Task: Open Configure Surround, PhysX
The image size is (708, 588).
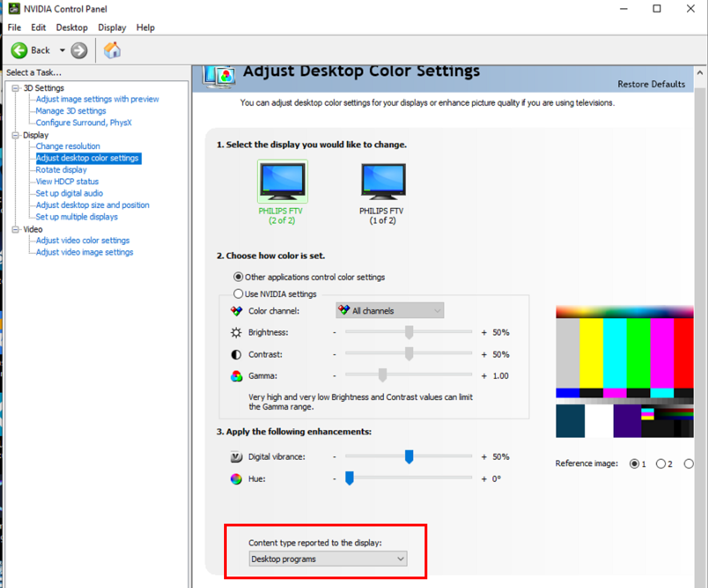Action: (x=84, y=123)
